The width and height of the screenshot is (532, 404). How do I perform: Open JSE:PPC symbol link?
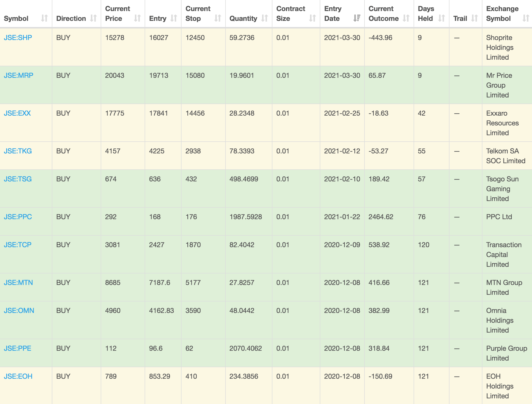(18, 217)
